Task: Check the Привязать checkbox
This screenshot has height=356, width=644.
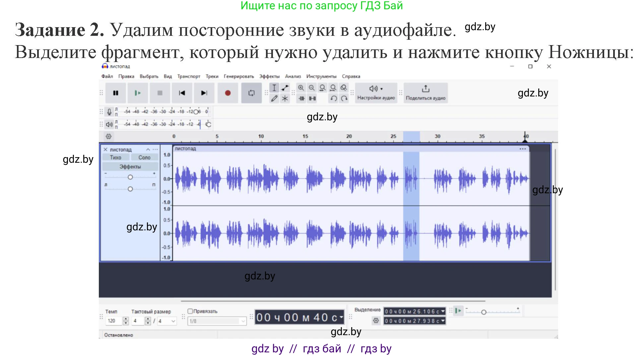Action: [190, 311]
